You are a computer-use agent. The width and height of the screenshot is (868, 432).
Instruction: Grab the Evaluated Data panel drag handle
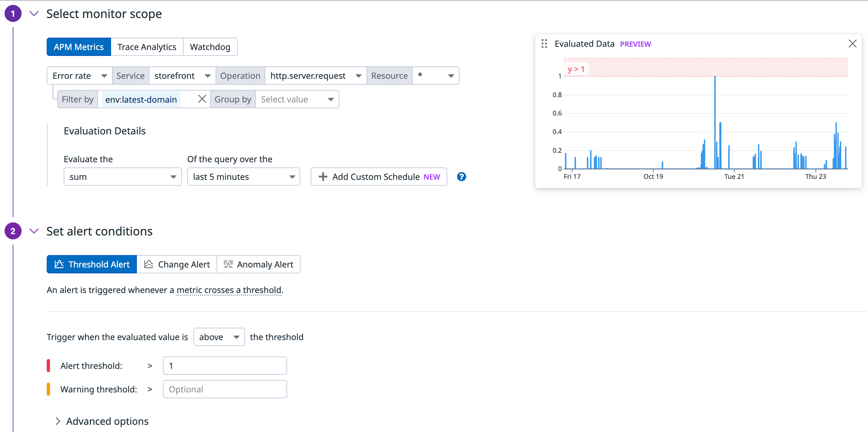pos(544,44)
